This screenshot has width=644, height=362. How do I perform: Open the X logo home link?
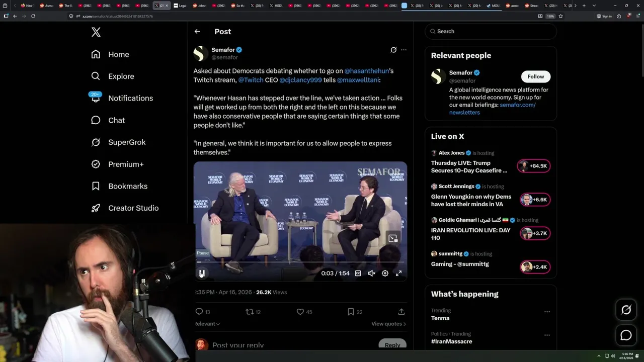pos(96,32)
